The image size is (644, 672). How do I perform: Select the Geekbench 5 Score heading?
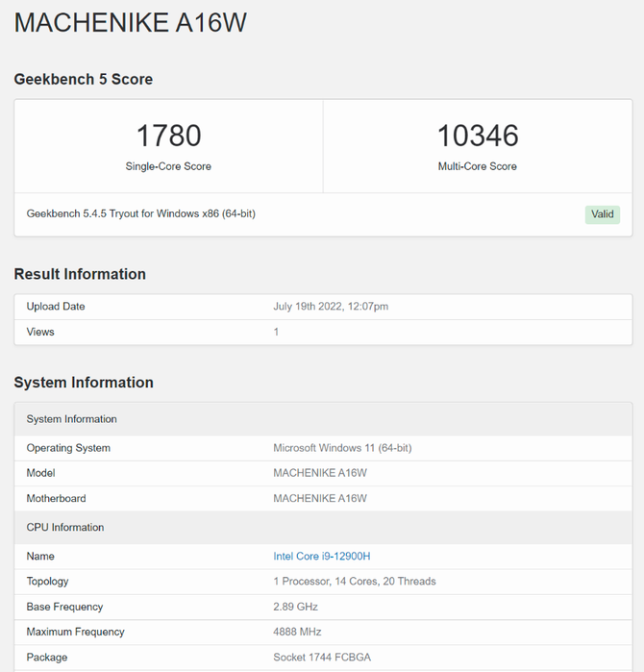click(x=83, y=79)
